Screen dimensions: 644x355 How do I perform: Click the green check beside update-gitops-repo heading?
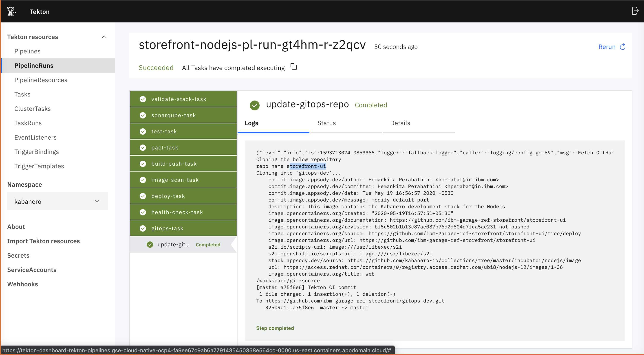tap(254, 105)
